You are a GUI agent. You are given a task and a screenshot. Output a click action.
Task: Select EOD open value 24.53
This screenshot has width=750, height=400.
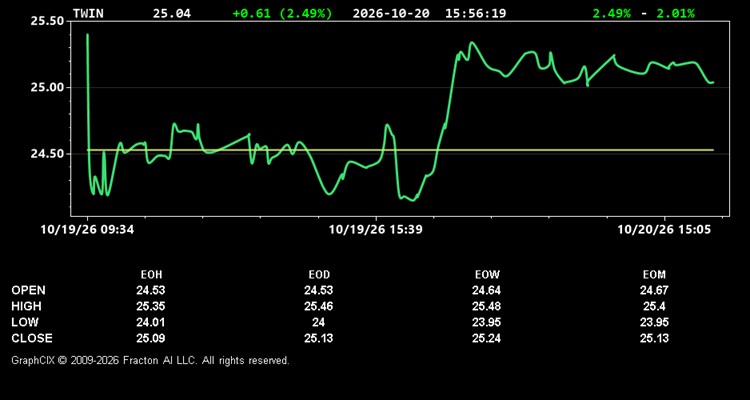319,290
